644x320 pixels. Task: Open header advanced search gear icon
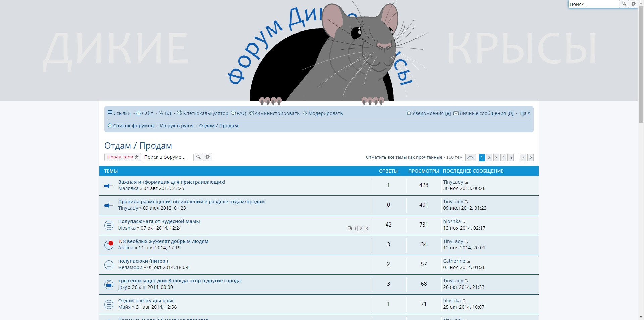pyautogui.click(x=633, y=4)
